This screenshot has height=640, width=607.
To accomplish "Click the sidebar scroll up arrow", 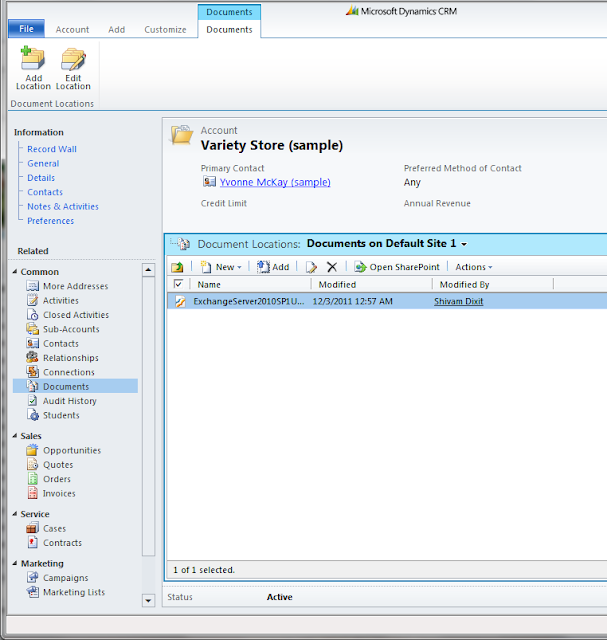I will pos(148,270).
